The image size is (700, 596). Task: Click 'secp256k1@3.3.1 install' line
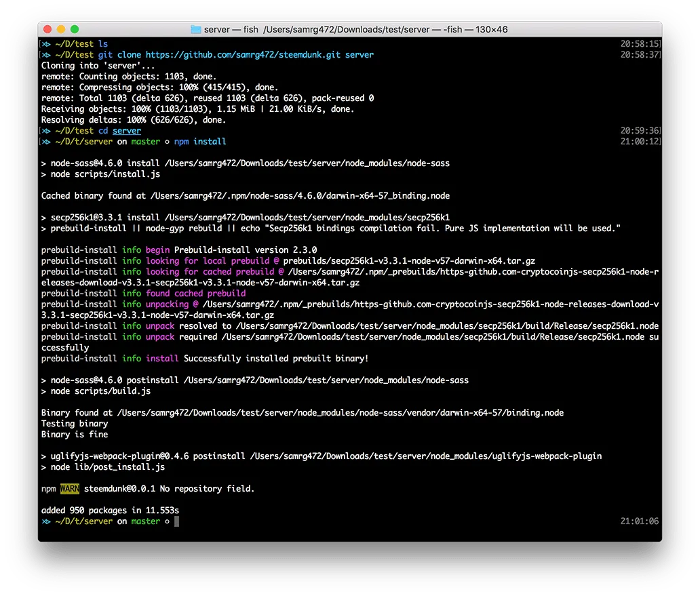[x=245, y=217]
